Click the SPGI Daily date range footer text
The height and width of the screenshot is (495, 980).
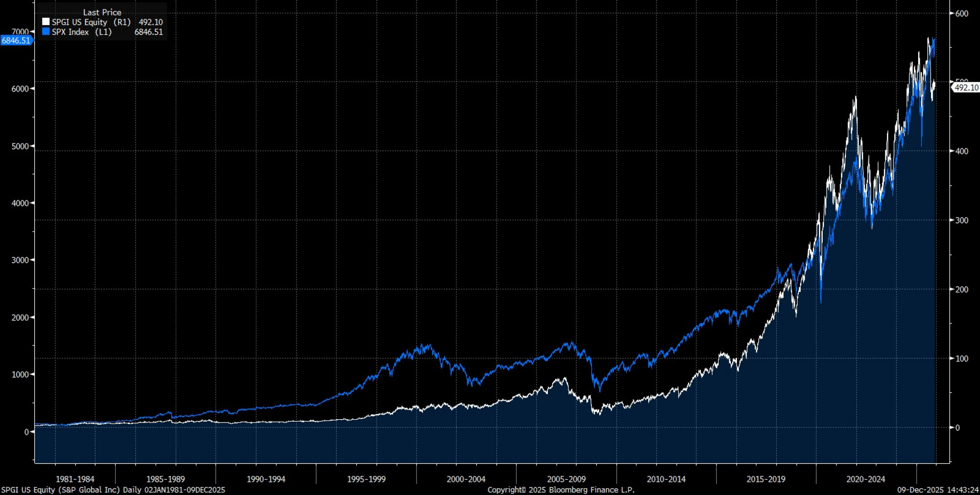pyautogui.click(x=113, y=490)
